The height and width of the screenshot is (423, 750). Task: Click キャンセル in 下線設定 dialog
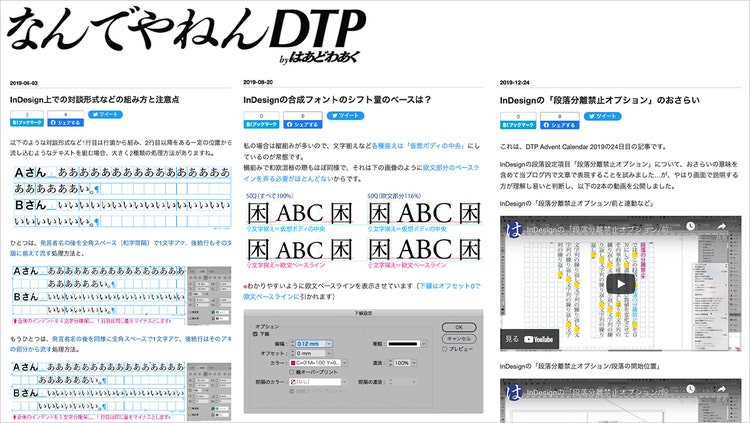(459, 339)
